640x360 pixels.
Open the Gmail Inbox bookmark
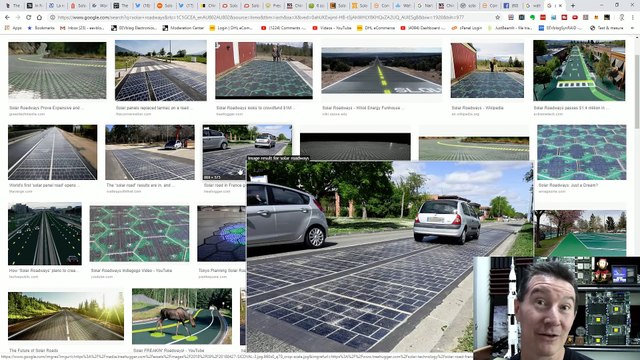pyautogui.click(x=82, y=28)
